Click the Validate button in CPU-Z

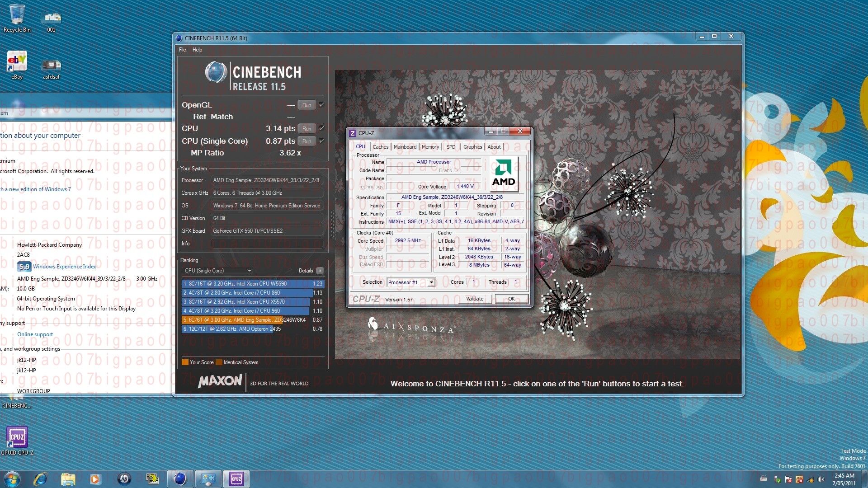474,299
